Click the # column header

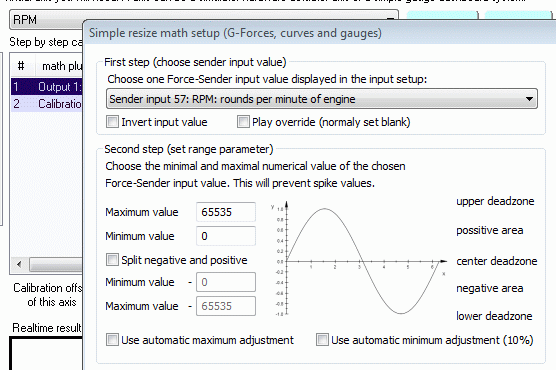tap(21, 66)
